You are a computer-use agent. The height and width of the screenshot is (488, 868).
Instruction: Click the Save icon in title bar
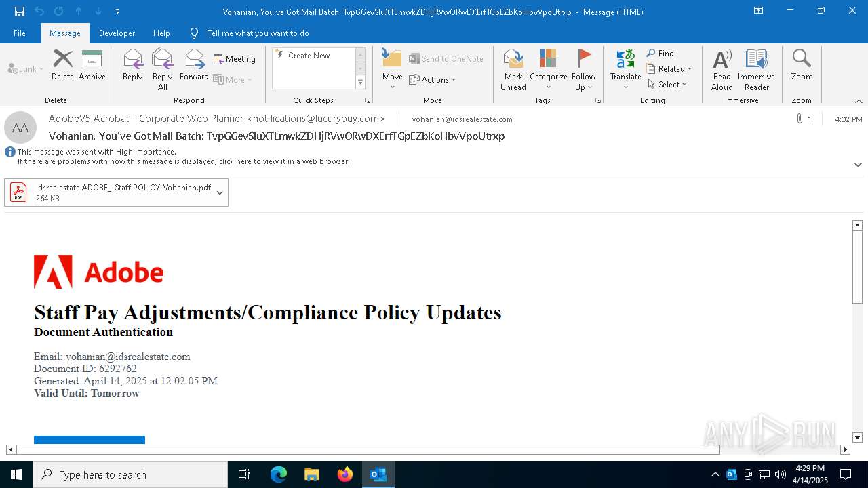[x=19, y=12]
